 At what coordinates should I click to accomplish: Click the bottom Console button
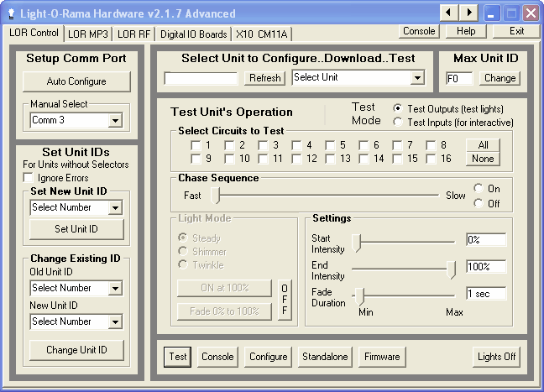coord(217,357)
